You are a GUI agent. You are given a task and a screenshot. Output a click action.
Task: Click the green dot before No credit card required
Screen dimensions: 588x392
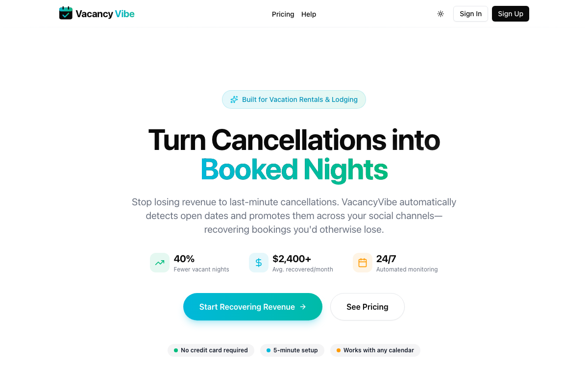176,350
